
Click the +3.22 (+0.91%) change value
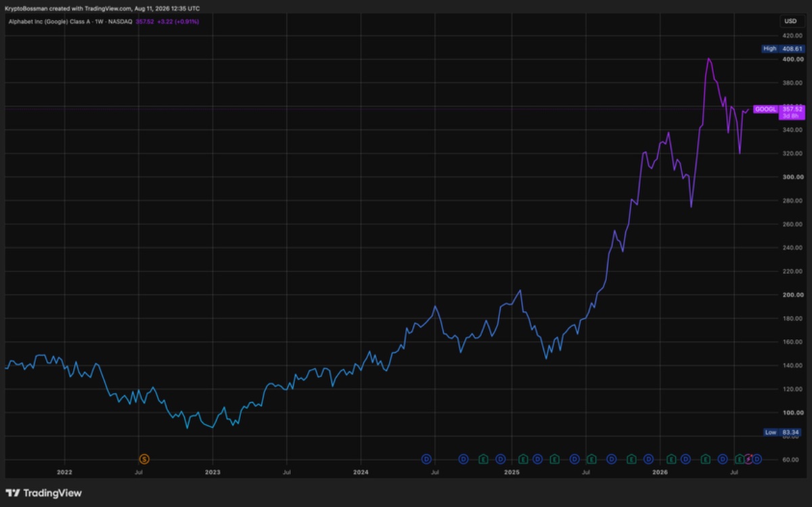(178, 21)
